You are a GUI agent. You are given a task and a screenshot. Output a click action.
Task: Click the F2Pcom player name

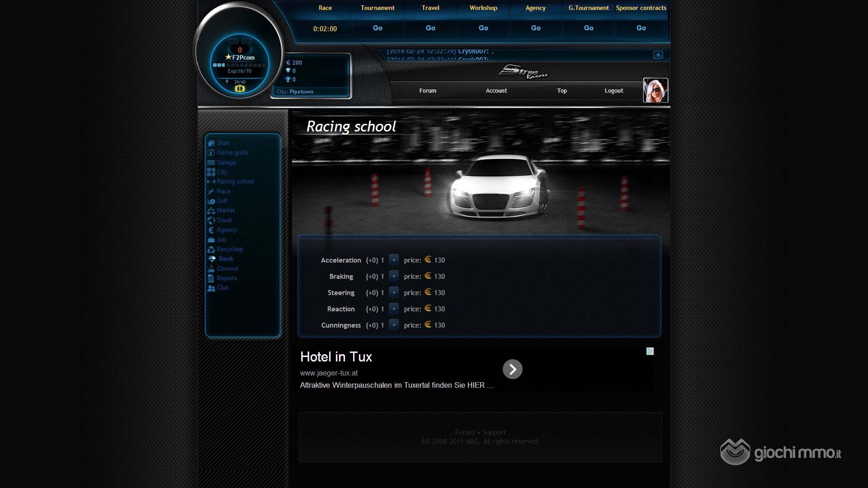[243, 58]
